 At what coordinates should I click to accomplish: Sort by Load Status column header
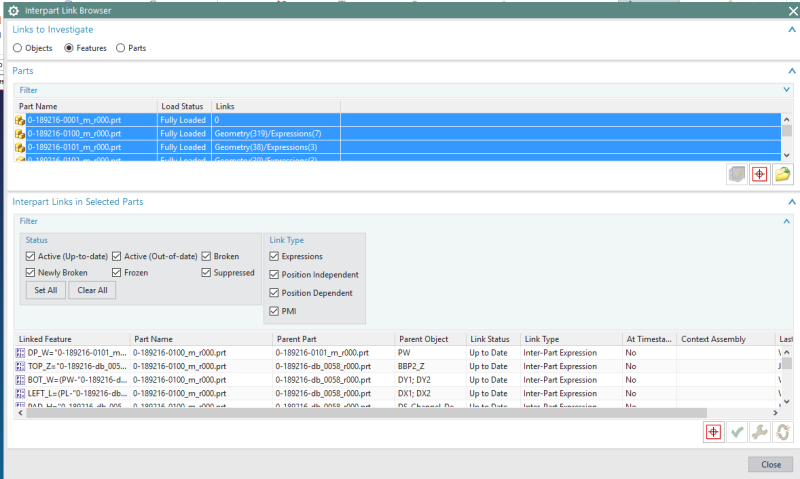(x=184, y=106)
